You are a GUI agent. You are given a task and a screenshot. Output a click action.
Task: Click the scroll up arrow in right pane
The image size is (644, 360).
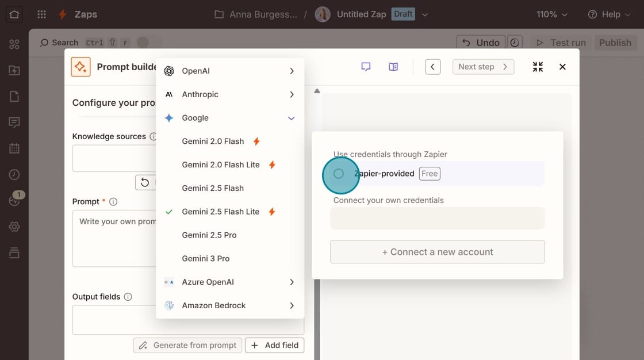pyautogui.click(x=317, y=91)
